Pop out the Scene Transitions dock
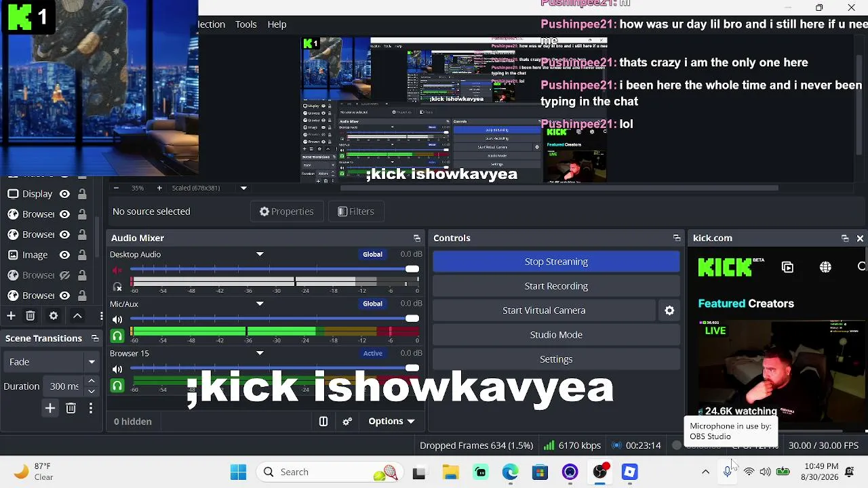868x488 pixels. point(95,338)
